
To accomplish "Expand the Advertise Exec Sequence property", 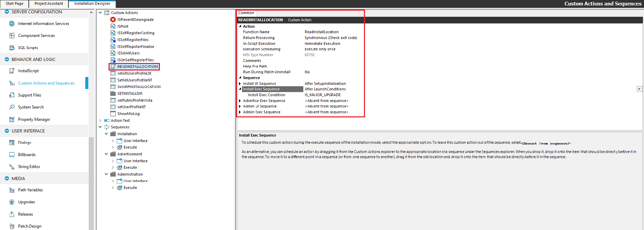I will [240, 101].
